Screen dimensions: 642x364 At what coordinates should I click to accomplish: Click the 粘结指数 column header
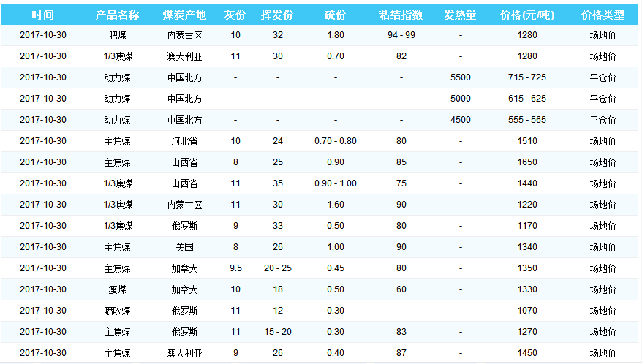401,15
